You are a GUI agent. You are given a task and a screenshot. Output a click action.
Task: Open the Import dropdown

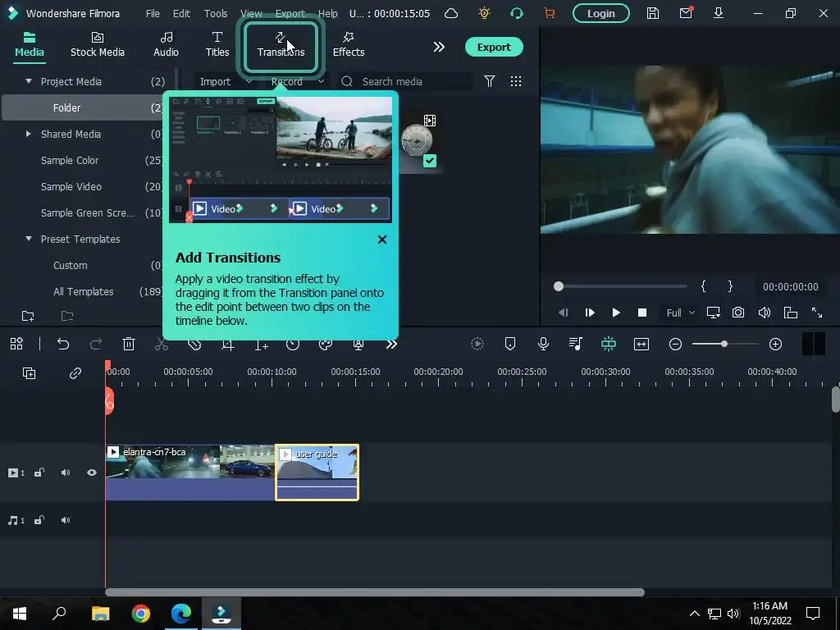[x=225, y=81]
